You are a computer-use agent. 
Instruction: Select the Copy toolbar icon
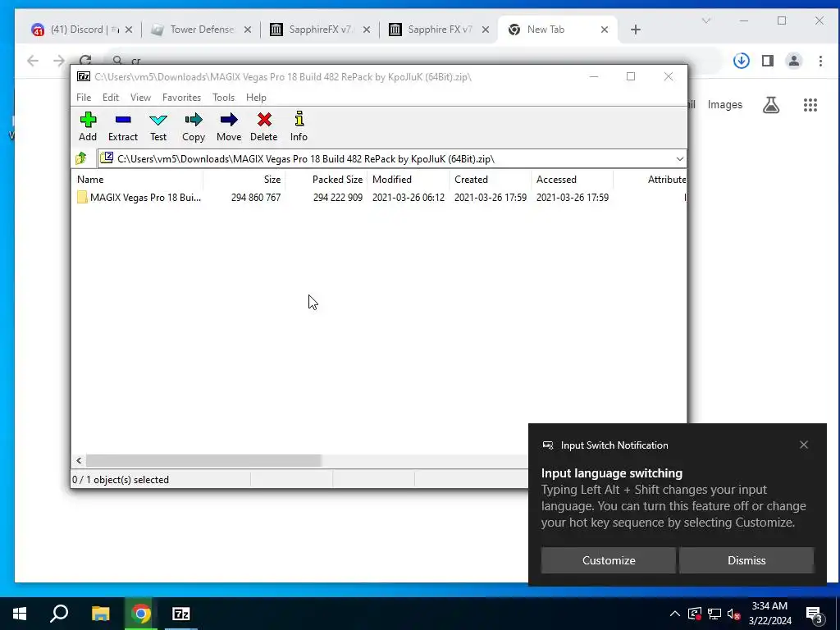tap(194, 127)
